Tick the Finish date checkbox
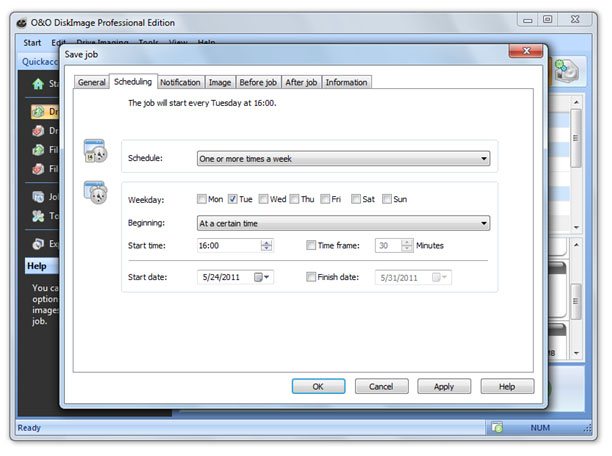The height and width of the screenshot is (456, 612). tap(311, 277)
